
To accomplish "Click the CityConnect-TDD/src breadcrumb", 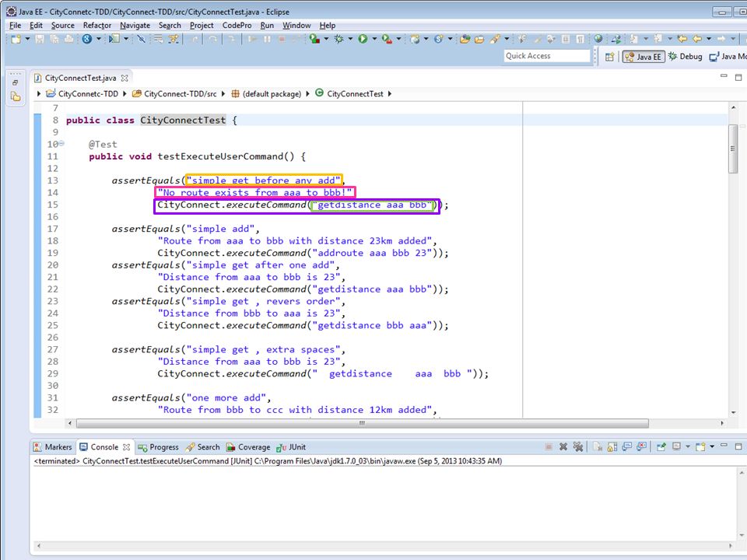I will [x=174, y=94].
